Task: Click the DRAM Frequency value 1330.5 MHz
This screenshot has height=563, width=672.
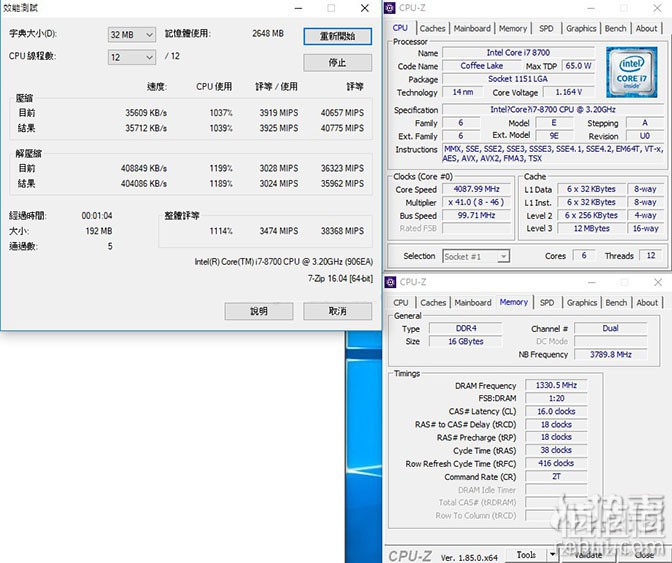Action: coord(556,385)
